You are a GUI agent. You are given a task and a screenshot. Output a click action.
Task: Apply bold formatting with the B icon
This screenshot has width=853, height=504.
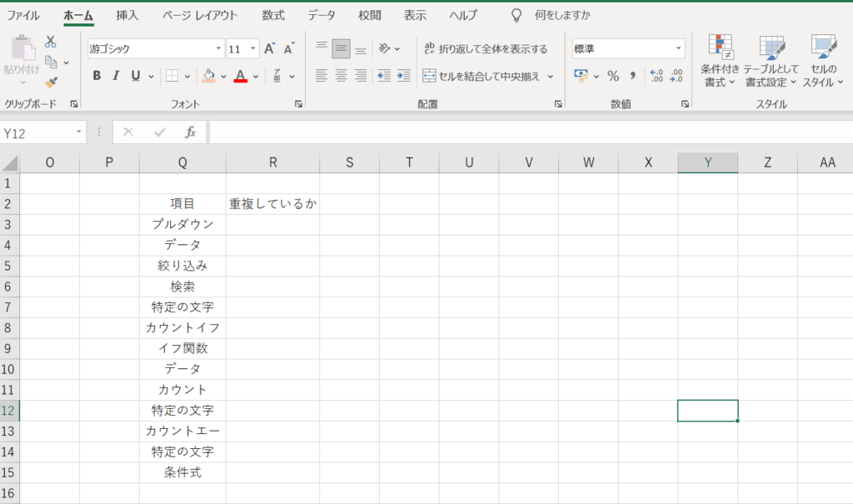(95, 75)
